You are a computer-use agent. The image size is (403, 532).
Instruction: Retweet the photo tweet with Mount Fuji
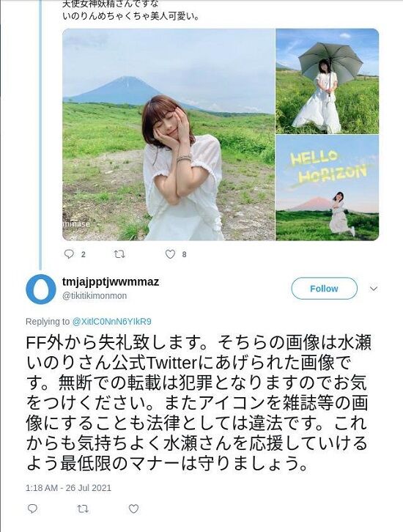119,254
